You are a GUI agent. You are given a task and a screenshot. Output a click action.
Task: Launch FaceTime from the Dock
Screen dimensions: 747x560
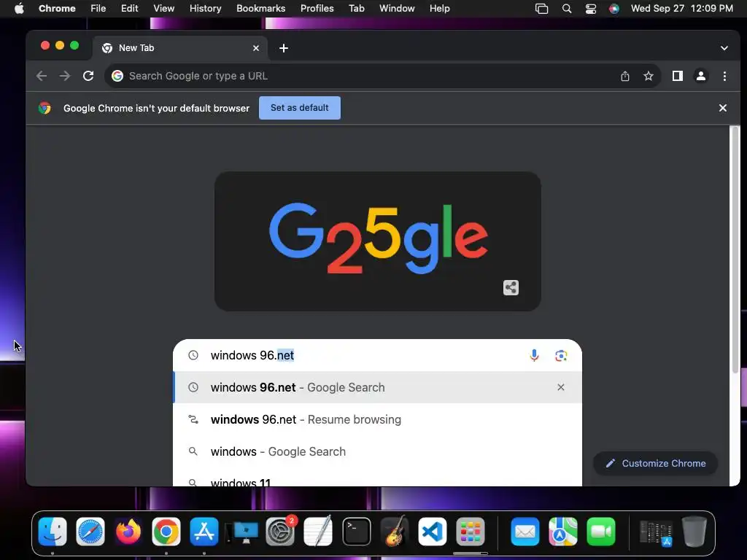coord(601,532)
